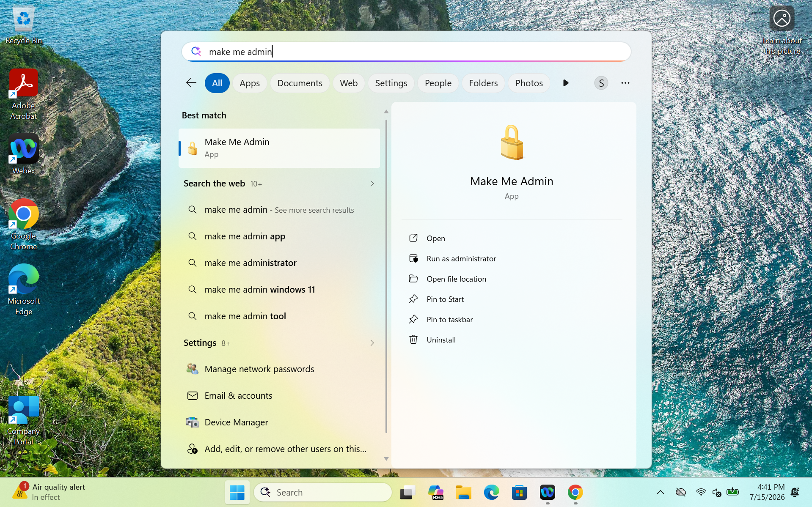Show hidden icons in system tray
The width and height of the screenshot is (812, 507).
(660, 492)
